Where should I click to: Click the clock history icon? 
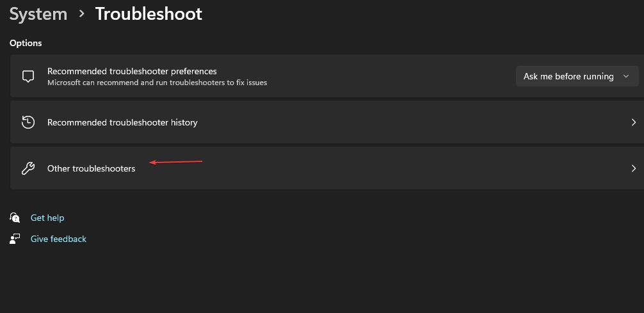[28, 122]
